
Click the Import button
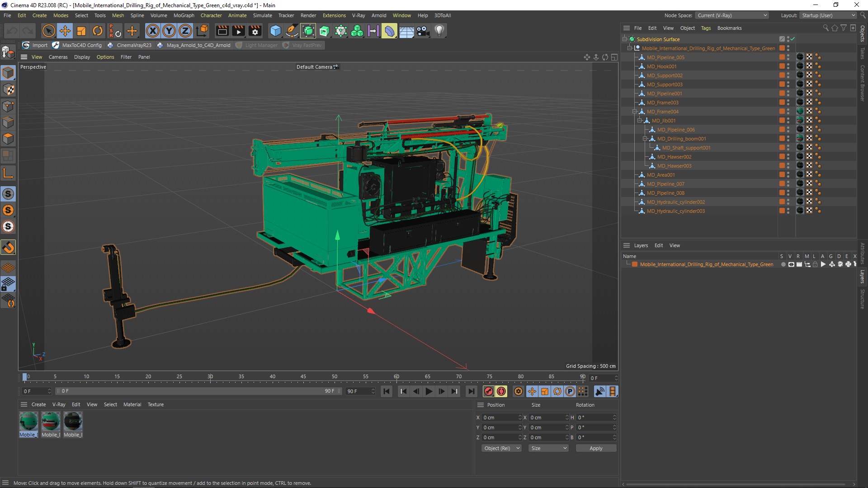(x=35, y=45)
